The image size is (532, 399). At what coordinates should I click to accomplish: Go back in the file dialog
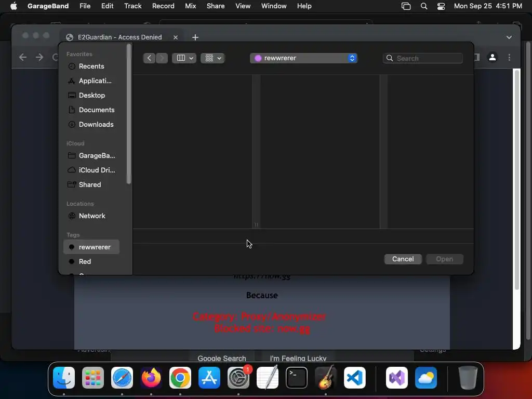(149, 58)
